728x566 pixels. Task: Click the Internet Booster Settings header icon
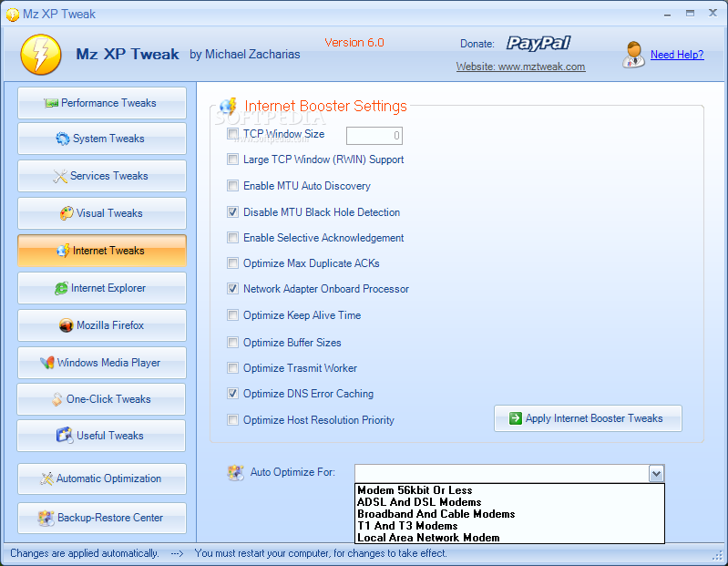[228, 107]
